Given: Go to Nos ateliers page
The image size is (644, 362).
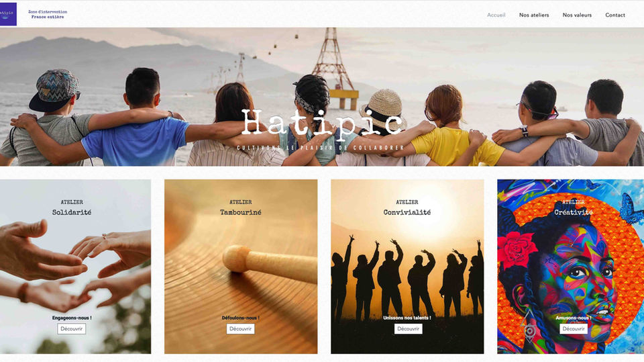Looking at the screenshot, I should click(534, 15).
